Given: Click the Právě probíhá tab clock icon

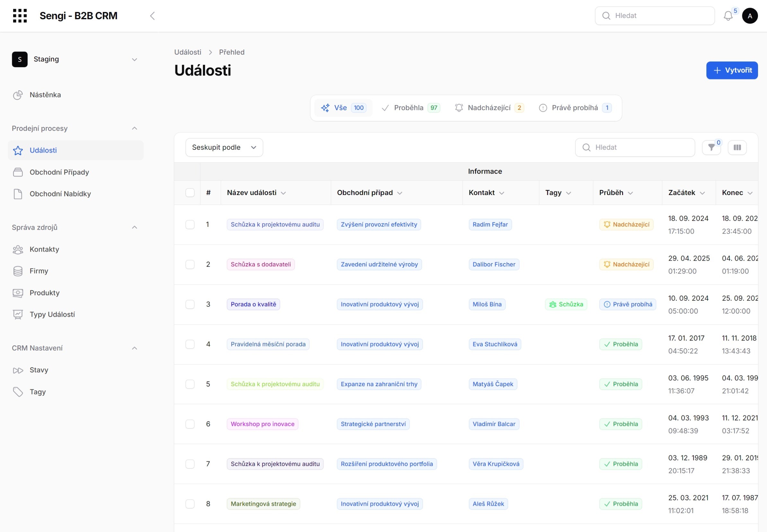Looking at the screenshot, I should click(543, 108).
